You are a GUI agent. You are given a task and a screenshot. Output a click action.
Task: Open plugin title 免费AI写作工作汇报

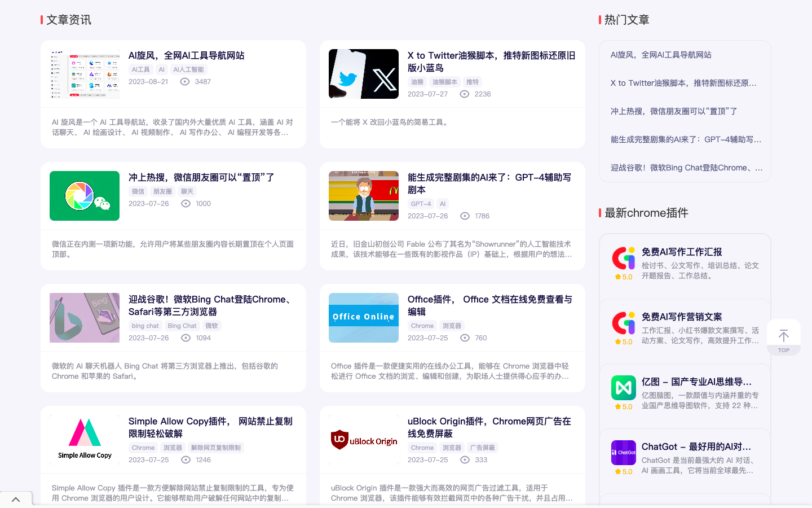point(682,252)
